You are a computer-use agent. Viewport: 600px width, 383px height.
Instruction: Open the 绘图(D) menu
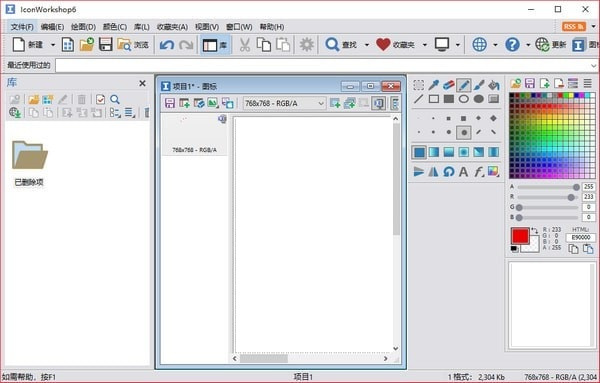point(83,27)
